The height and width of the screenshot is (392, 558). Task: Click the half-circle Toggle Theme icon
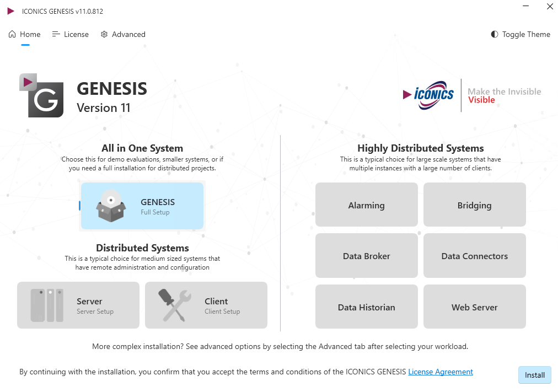click(x=494, y=34)
